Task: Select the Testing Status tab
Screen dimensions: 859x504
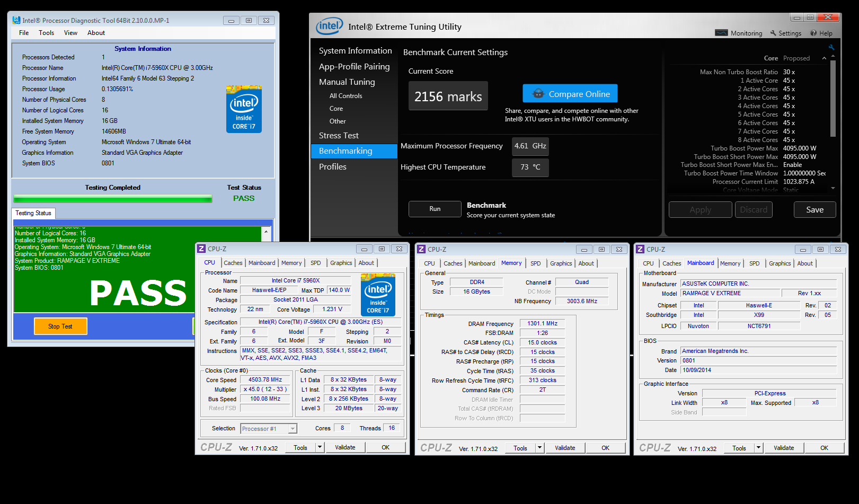Action: pos(33,213)
